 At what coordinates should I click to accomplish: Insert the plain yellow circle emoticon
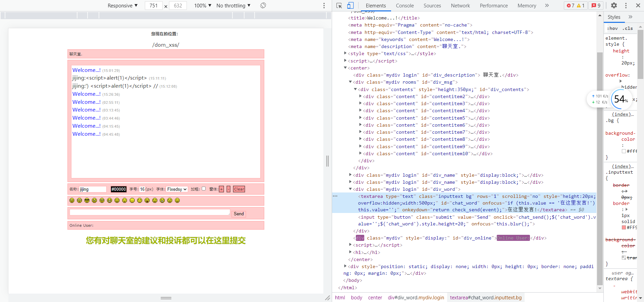click(132, 201)
